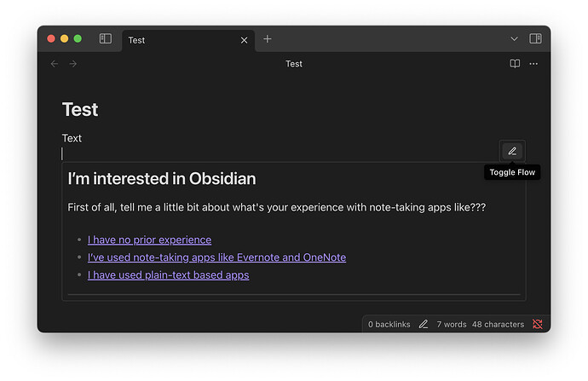Screen dimensions: 588x381
Task: Navigate back with the left arrow
Action: pos(55,64)
